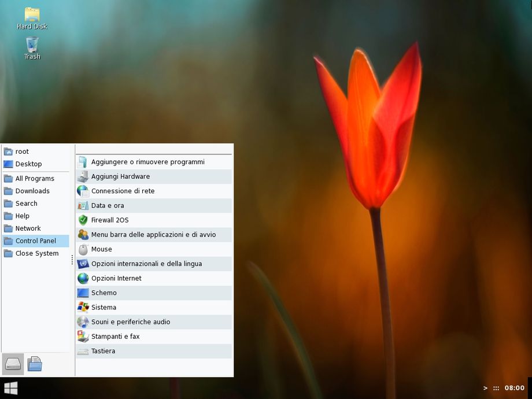Open the Trash desktop icon
The image size is (532, 399).
click(32, 45)
